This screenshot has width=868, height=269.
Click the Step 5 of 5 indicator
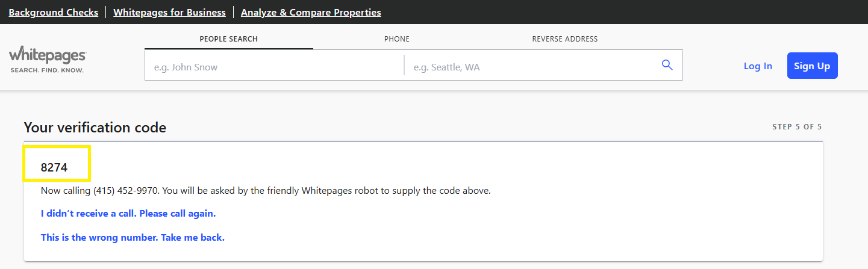797,127
